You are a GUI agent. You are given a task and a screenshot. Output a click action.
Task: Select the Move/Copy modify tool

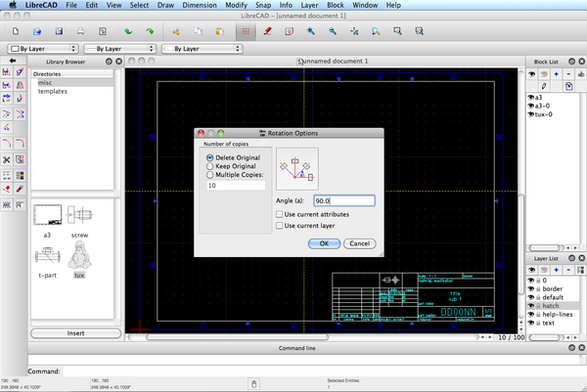tap(7, 71)
